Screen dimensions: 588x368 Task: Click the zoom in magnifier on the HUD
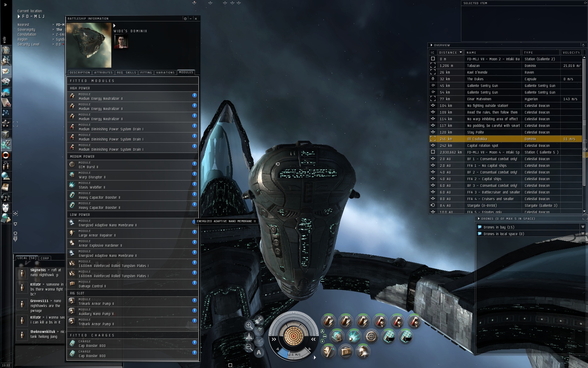(249, 325)
